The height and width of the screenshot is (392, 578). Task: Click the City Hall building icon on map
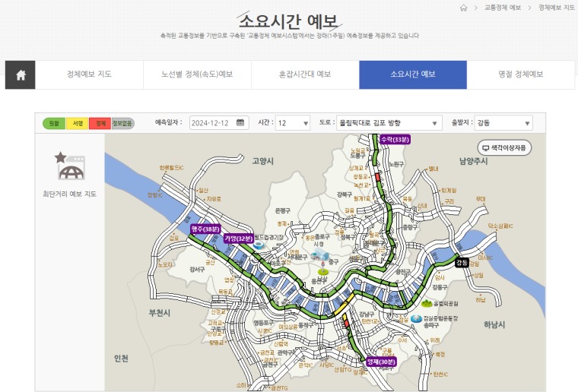(x=320, y=254)
